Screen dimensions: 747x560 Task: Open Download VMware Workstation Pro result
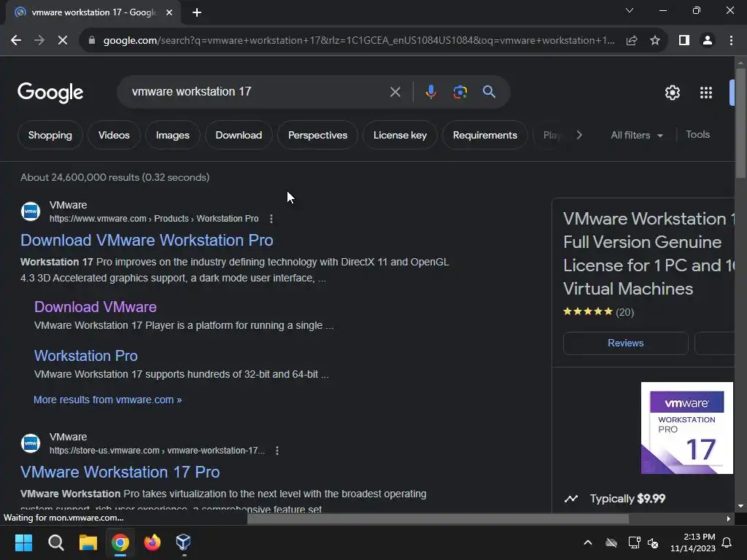click(147, 240)
